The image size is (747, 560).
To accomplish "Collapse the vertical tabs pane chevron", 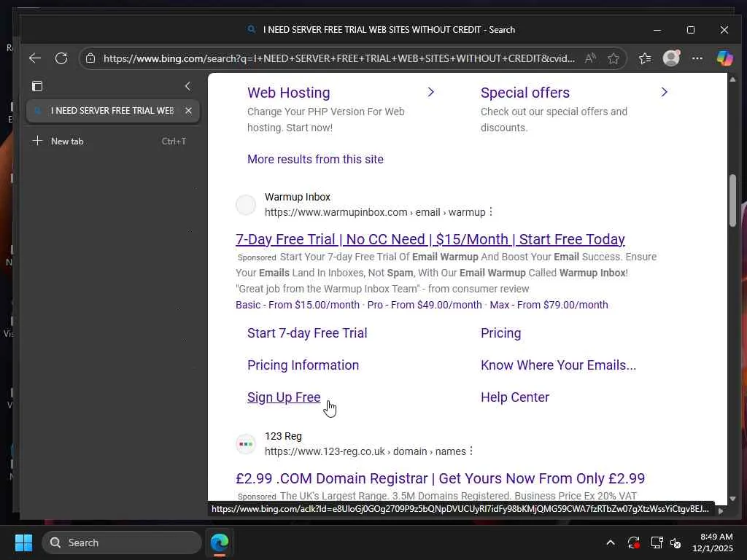I will click(187, 86).
